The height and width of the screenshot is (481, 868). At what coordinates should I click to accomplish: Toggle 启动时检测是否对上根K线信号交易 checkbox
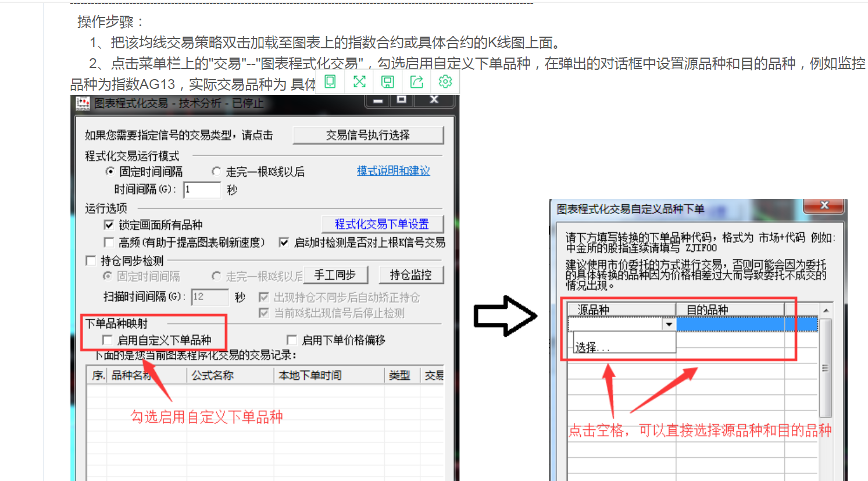(x=284, y=243)
